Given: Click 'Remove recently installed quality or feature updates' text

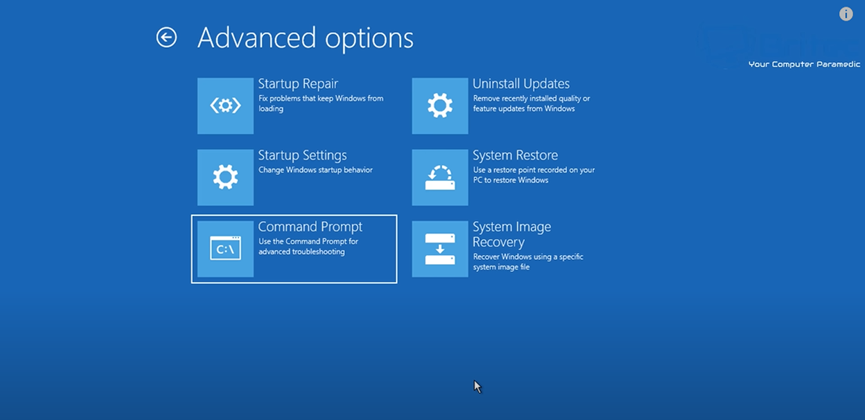Looking at the screenshot, I should click(x=532, y=104).
